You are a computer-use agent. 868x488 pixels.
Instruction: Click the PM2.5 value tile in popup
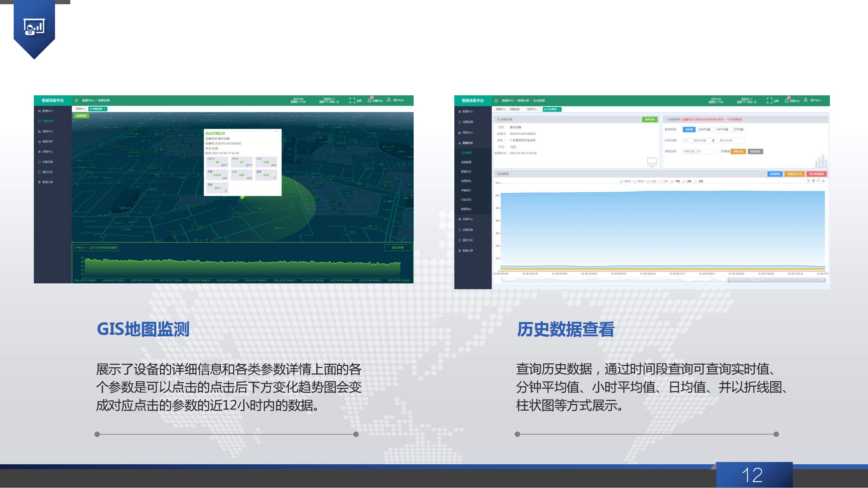[x=217, y=162]
